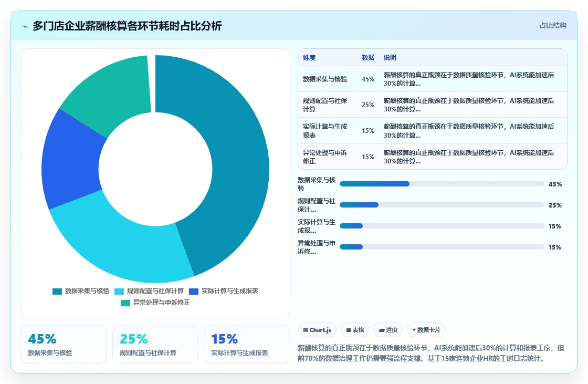Image resolution: width=588 pixels, height=384 pixels.
Task: Click legend label 数据采集与核验
Action: 87,291
